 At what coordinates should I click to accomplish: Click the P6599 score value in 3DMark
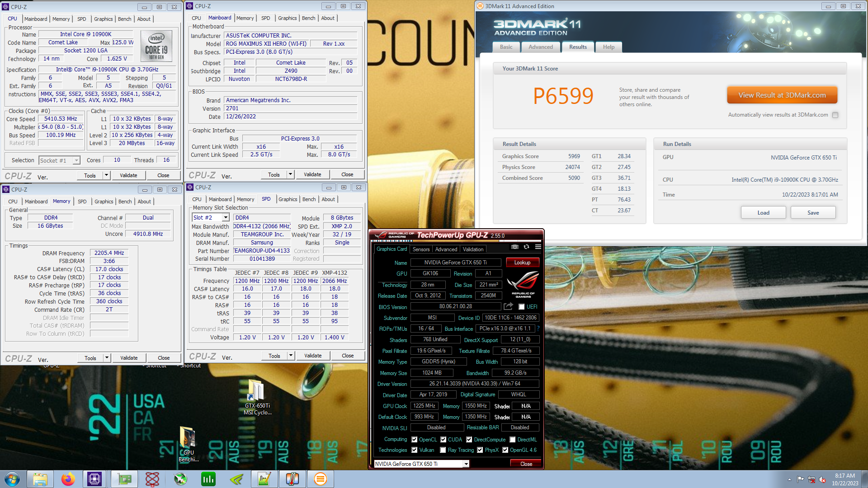click(563, 96)
